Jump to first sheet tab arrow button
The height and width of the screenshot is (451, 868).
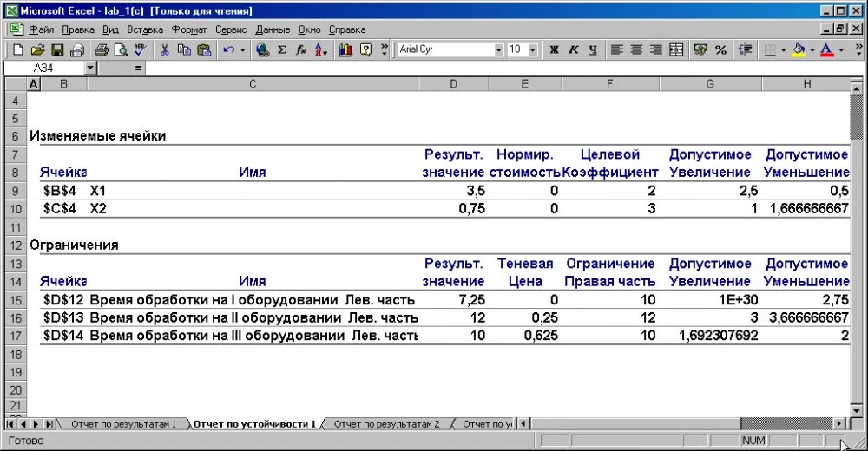(10, 424)
